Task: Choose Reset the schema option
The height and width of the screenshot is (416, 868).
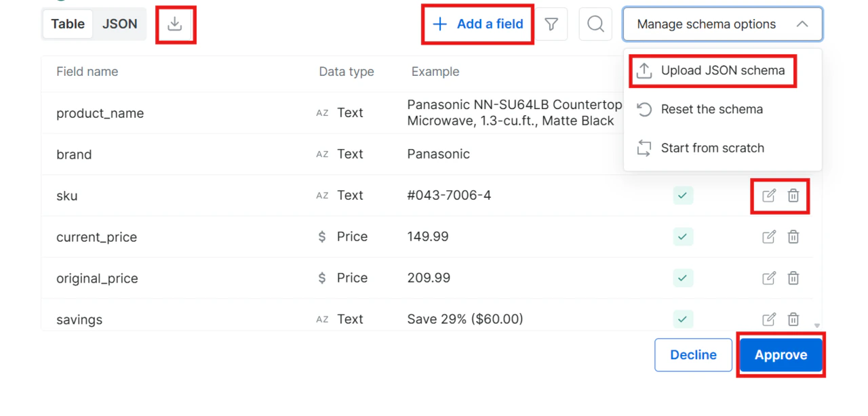Action: pyautogui.click(x=711, y=110)
